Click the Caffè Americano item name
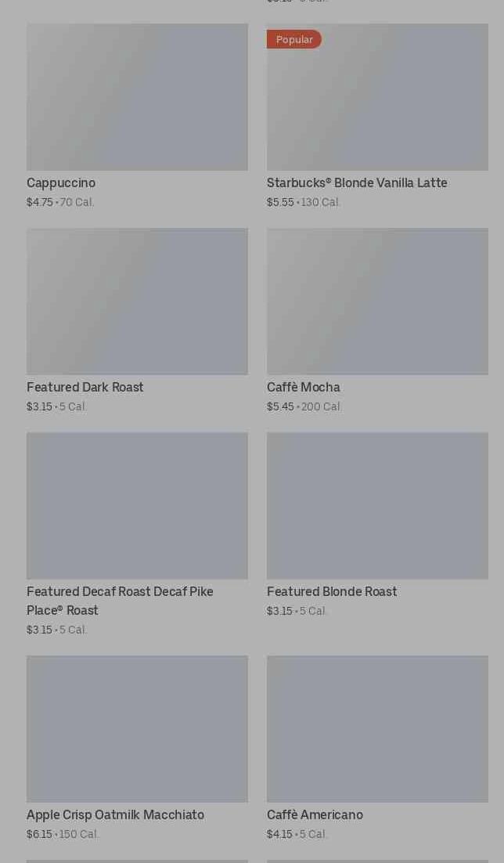The width and height of the screenshot is (504, 863). (315, 815)
